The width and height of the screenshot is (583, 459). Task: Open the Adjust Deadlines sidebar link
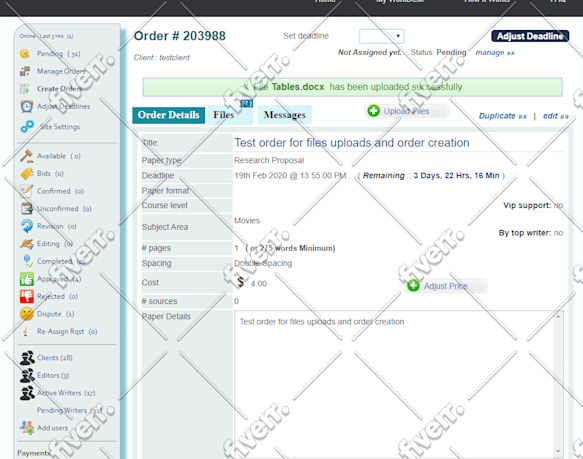click(64, 106)
